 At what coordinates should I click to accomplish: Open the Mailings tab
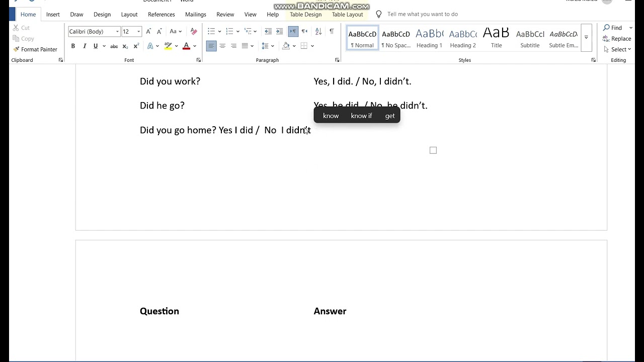(196, 15)
